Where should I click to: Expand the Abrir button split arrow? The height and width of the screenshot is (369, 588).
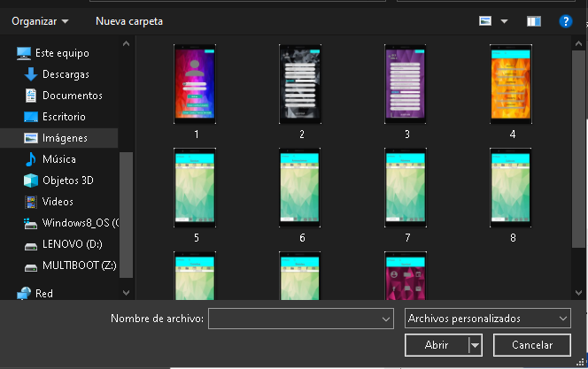pos(476,345)
